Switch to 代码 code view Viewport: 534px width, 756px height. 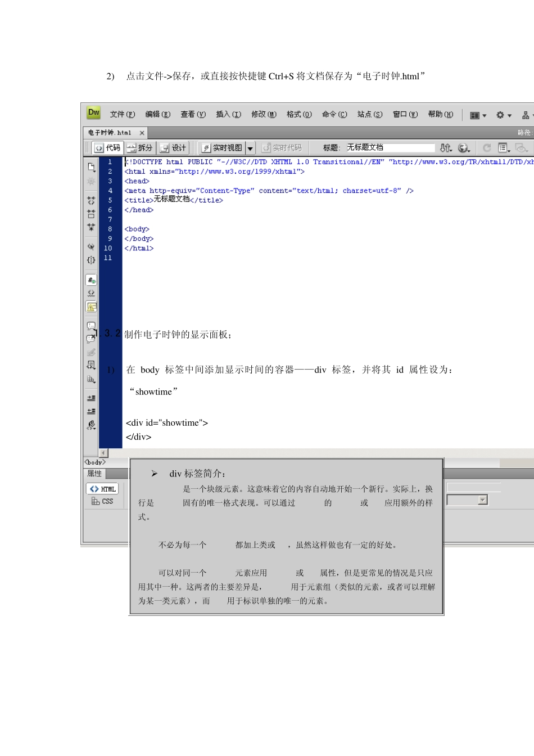(x=108, y=148)
